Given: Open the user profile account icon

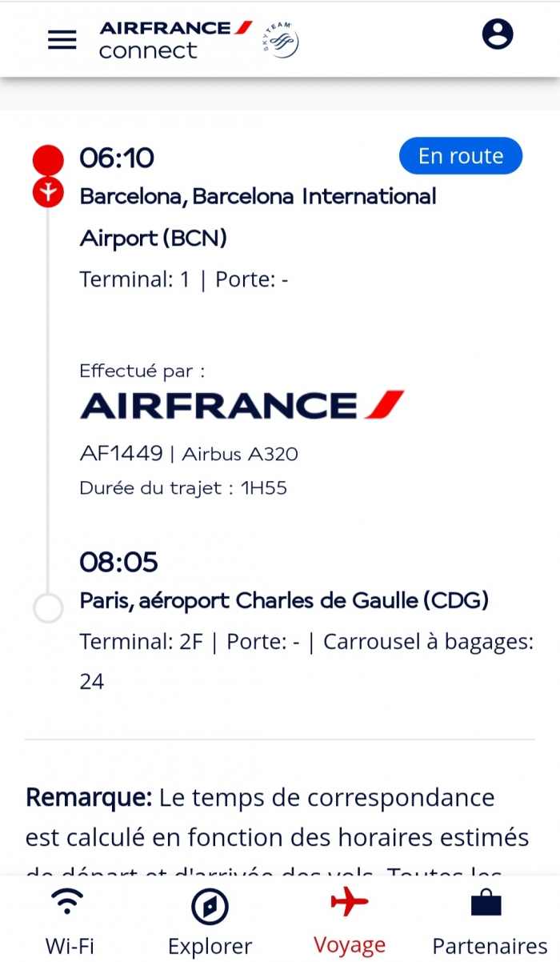Looking at the screenshot, I should coord(498,34).
